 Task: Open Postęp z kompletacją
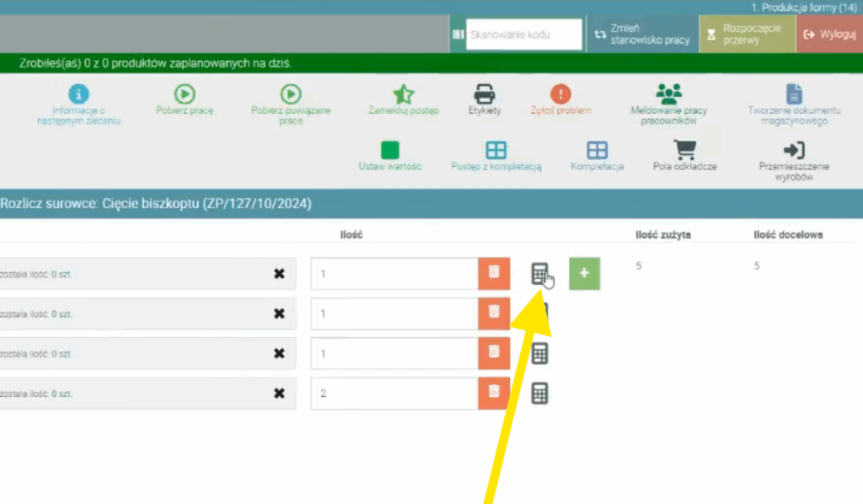coord(496,151)
